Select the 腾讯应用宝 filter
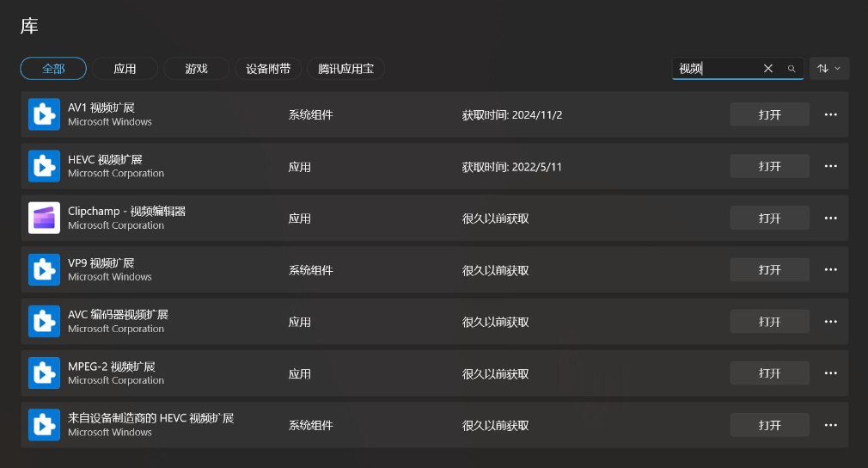The height and width of the screenshot is (468, 868). (x=345, y=69)
